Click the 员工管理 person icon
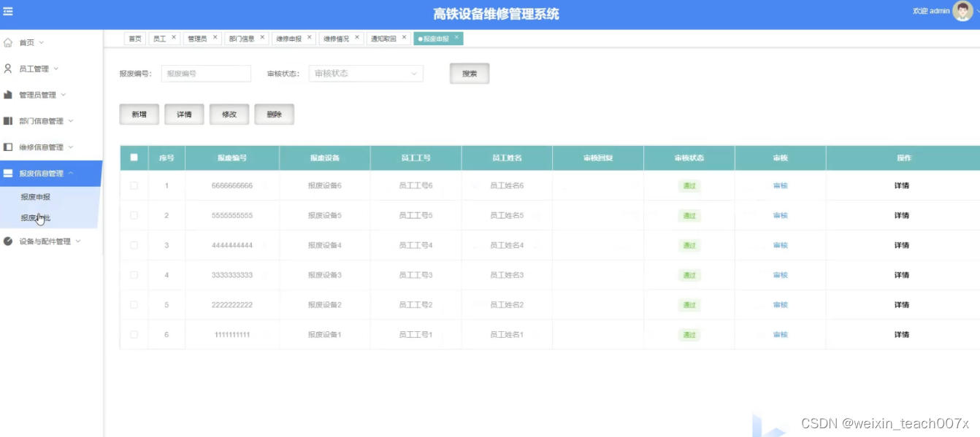The width and height of the screenshot is (980, 437). (x=8, y=69)
